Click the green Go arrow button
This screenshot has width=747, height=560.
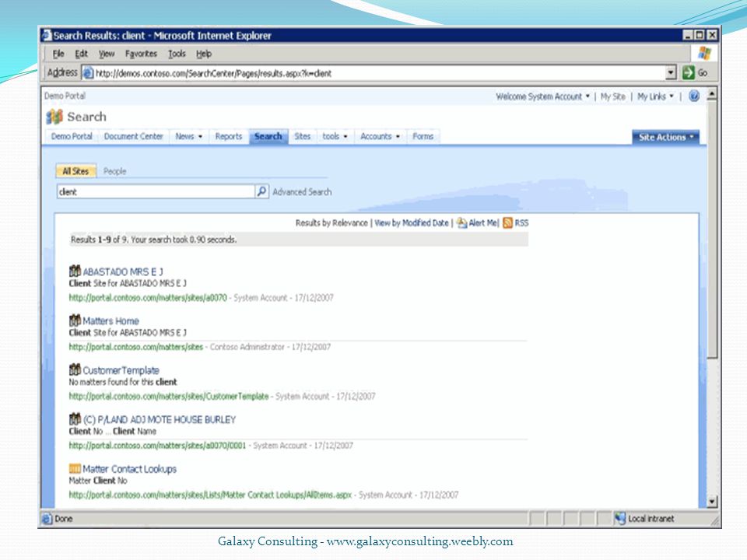[688, 73]
